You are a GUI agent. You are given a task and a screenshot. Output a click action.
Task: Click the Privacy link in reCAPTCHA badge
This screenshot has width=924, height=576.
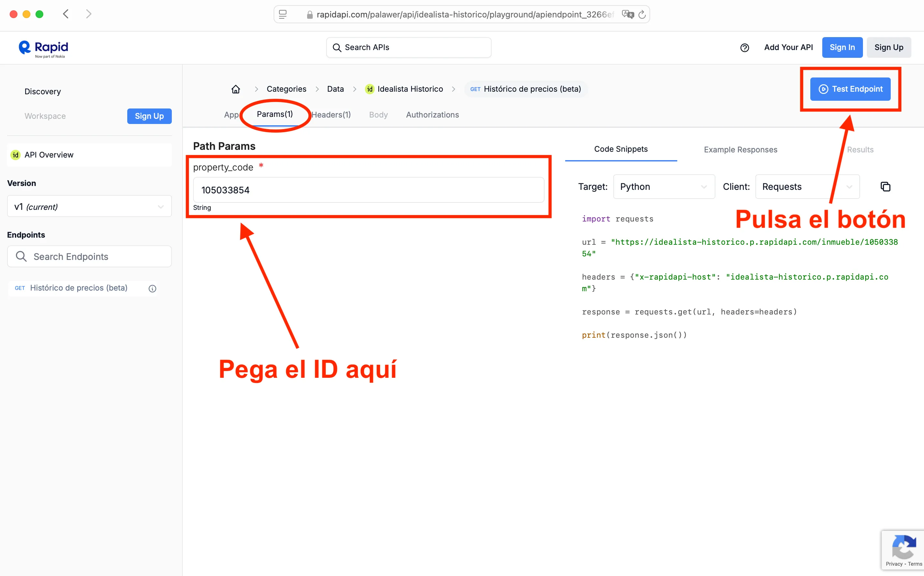(894, 564)
